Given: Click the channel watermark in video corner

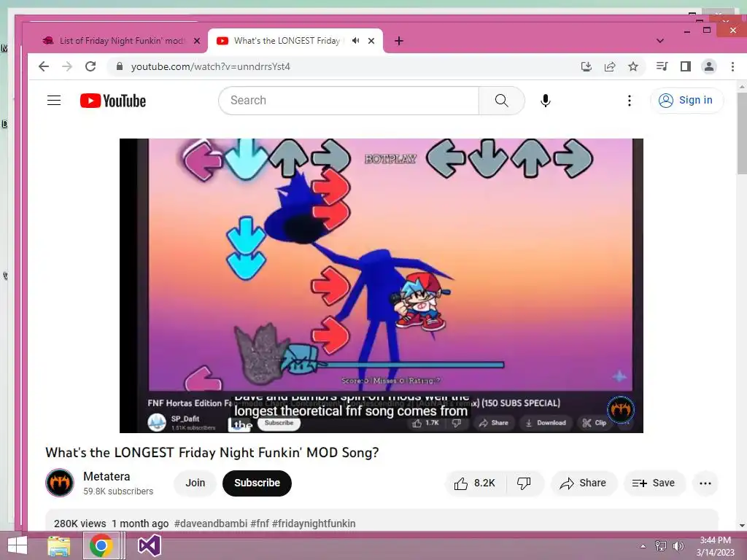Looking at the screenshot, I should click(620, 409).
